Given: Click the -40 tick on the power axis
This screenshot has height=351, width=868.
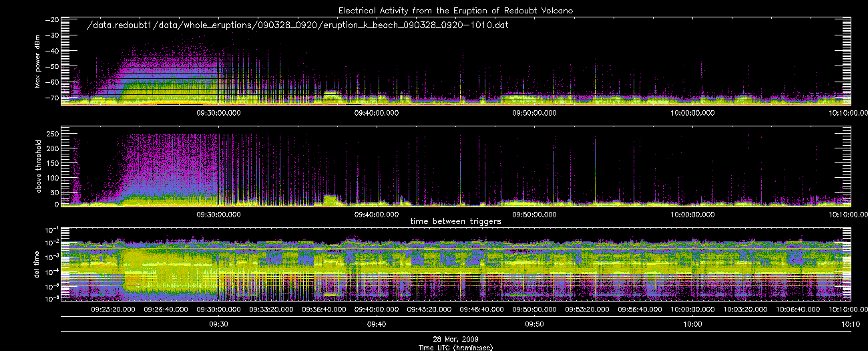Looking at the screenshot, I should pyautogui.click(x=51, y=51).
